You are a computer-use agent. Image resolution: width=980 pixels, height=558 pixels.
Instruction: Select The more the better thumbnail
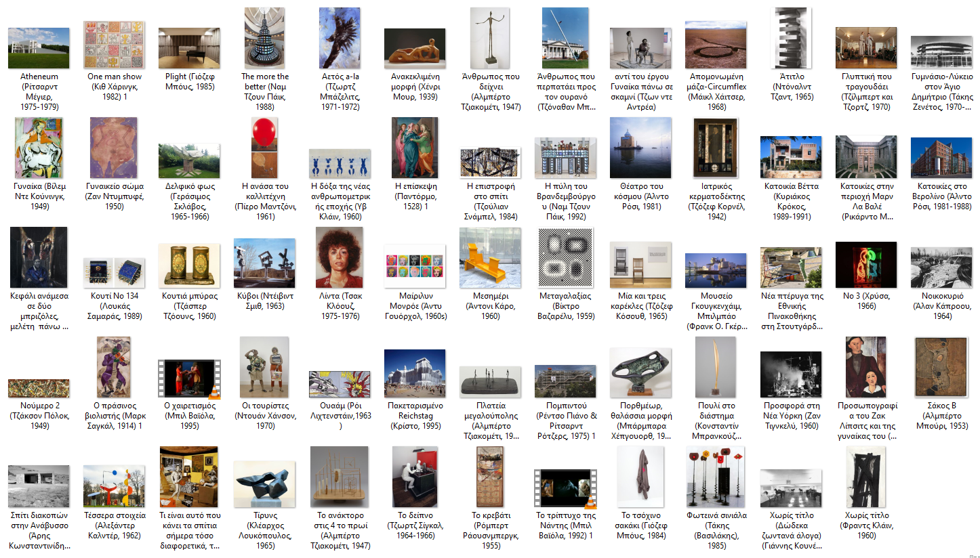pos(264,38)
